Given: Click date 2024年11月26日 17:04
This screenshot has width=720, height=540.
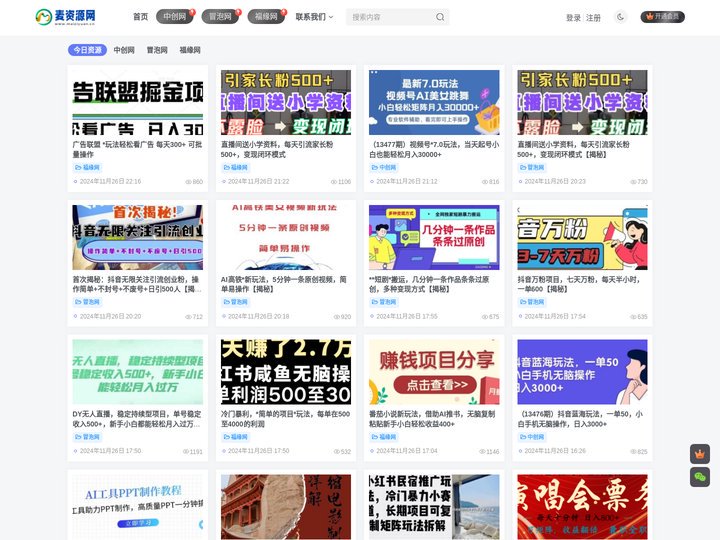Looking at the screenshot, I should click(x=407, y=451).
